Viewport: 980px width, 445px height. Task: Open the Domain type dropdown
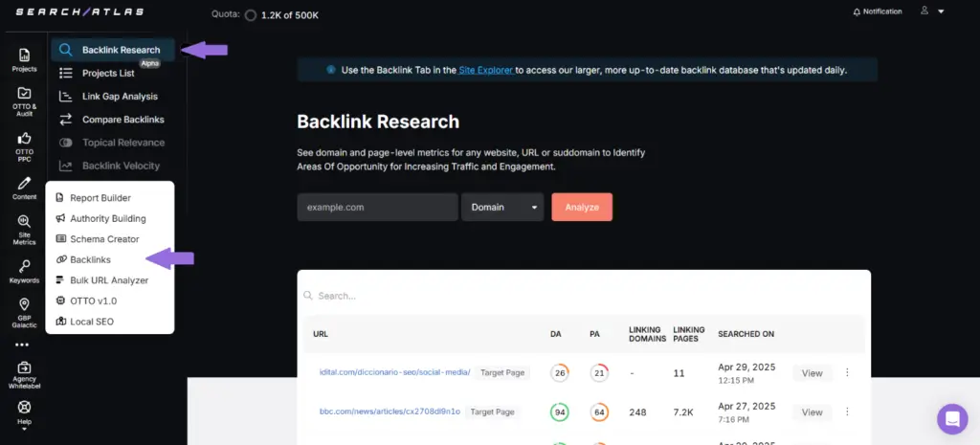pos(502,207)
